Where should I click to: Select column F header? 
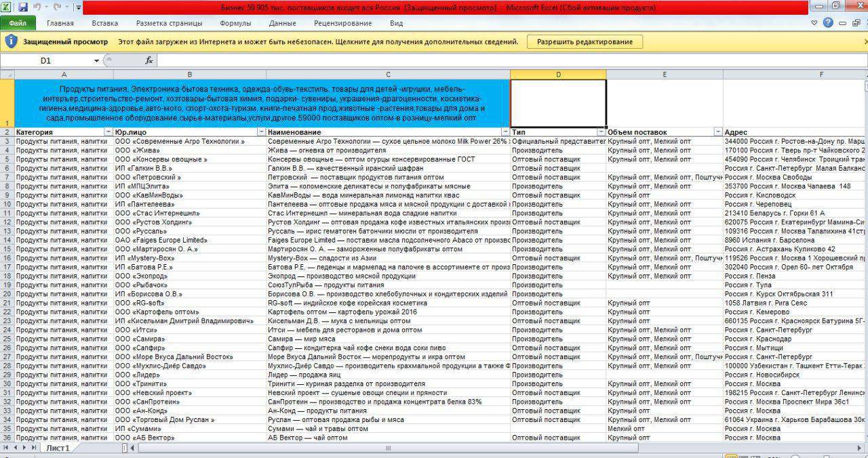(795, 75)
